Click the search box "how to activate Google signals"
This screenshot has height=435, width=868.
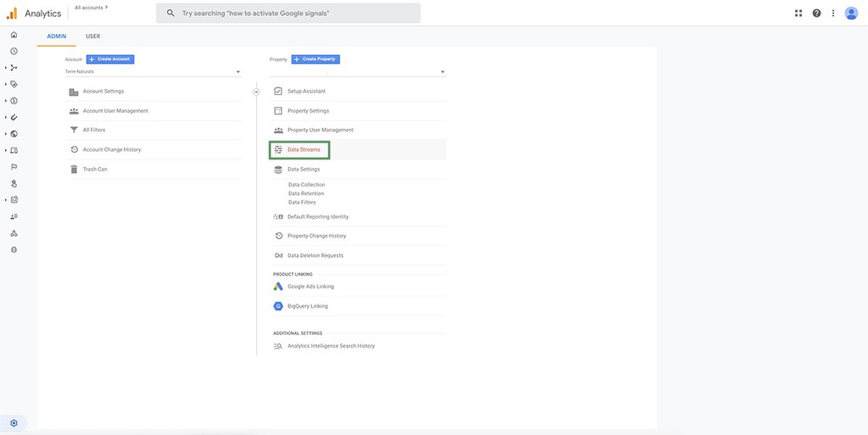[x=288, y=13]
